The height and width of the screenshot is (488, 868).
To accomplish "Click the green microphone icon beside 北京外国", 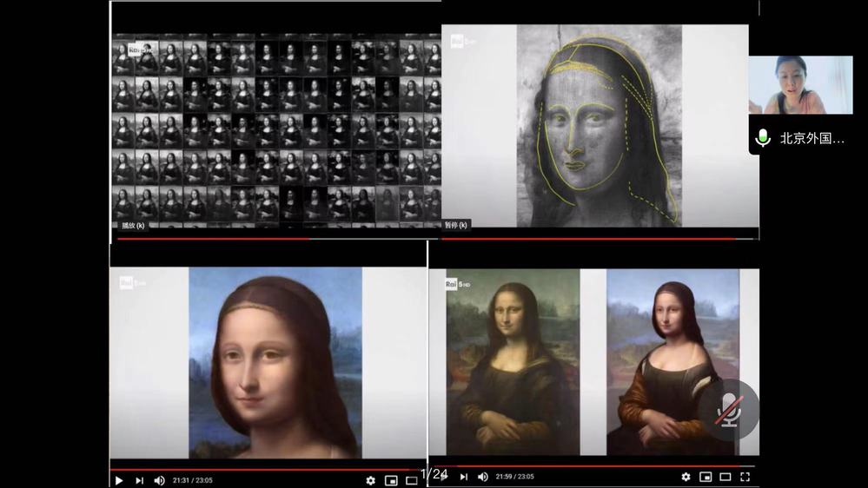I will click(763, 138).
